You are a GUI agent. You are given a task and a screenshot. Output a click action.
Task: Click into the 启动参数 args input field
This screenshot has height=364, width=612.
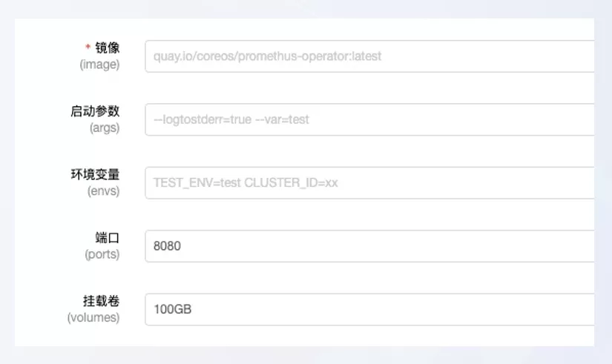point(369,119)
